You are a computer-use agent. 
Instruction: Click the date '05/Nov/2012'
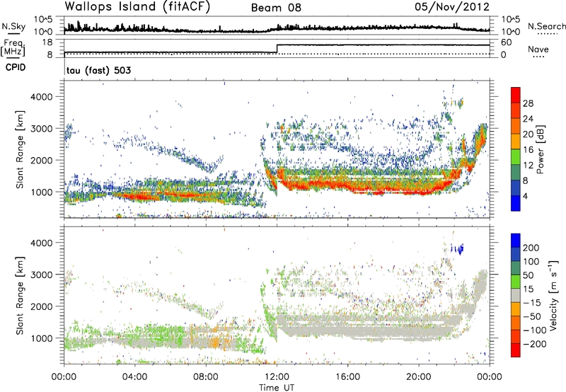coord(452,6)
